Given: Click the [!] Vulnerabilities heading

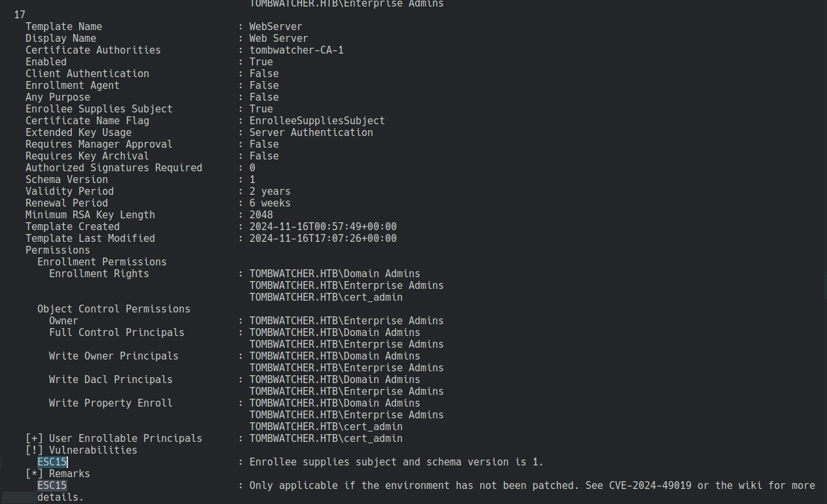Looking at the screenshot, I should [x=81, y=450].
